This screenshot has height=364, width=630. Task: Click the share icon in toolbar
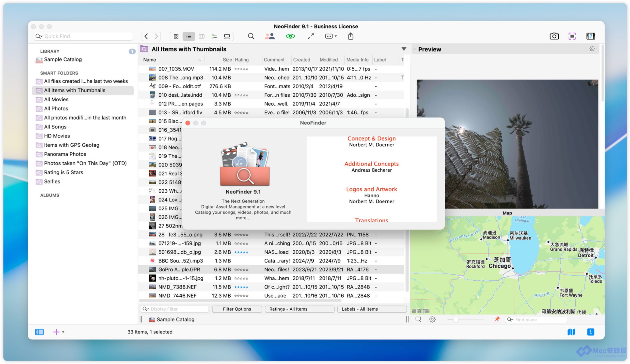tap(350, 36)
